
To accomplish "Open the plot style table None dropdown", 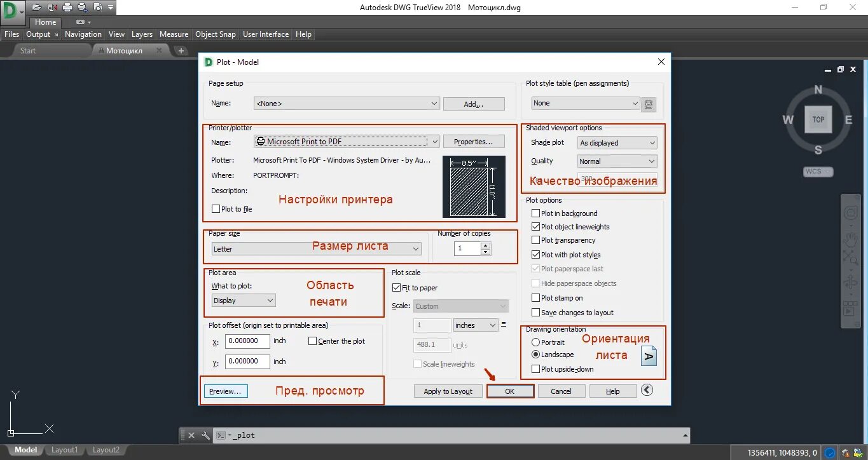I will click(x=586, y=103).
